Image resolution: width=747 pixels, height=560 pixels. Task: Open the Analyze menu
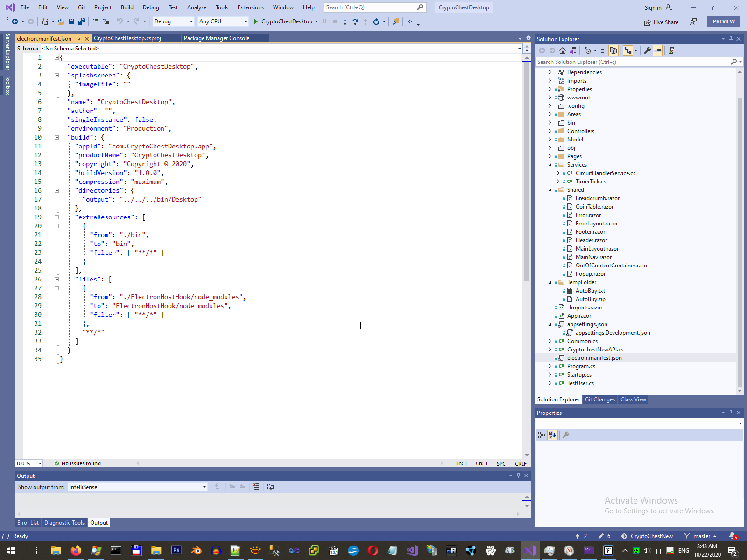click(197, 7)
